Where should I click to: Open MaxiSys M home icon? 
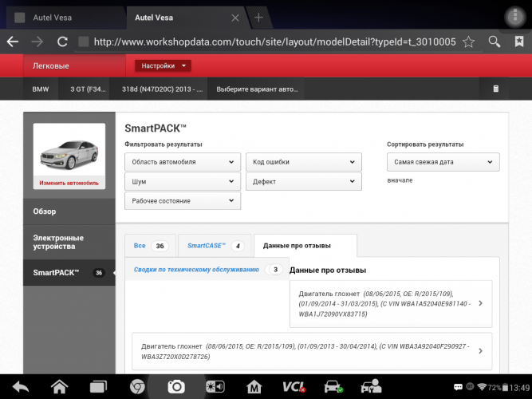pyautogui.click(x=254, y=386)
